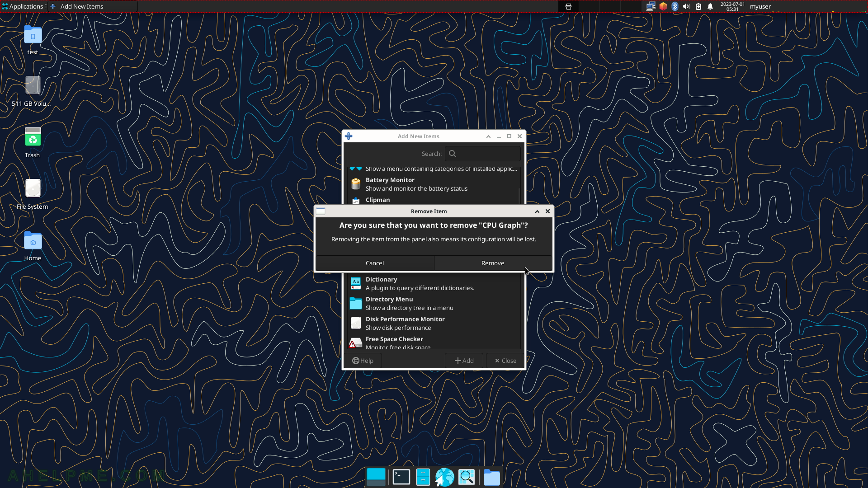Click the network connections tray icon
Screen dimensions: 868x488
coord(651,6)
